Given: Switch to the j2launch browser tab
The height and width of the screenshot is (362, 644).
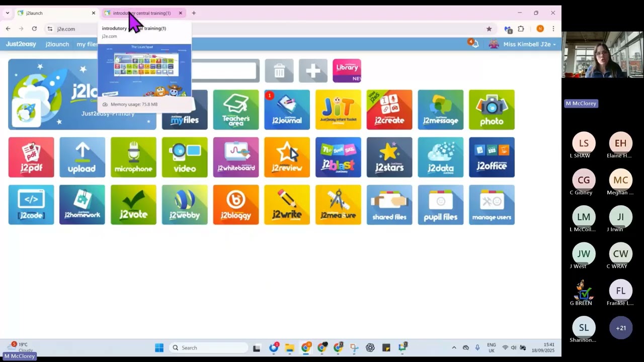Looking at the screenshot, I should click(x=55, y=13).
